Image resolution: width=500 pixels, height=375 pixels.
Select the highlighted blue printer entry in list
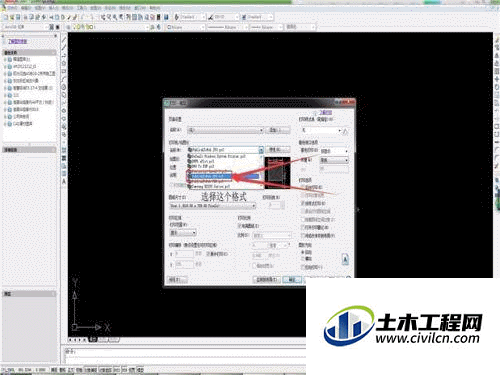[223, 176]
